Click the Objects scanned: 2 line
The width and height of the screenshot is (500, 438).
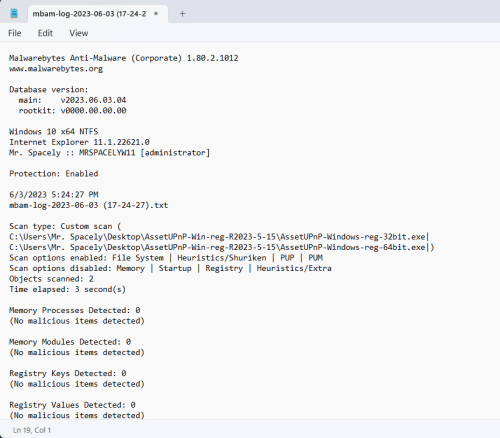tap(51, 279)
